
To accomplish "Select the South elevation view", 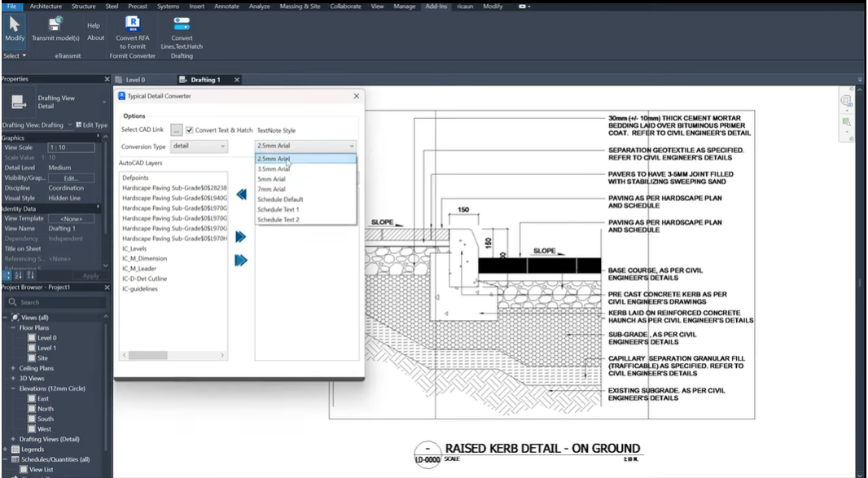I will pyautogui.click(x=46, y=419).
